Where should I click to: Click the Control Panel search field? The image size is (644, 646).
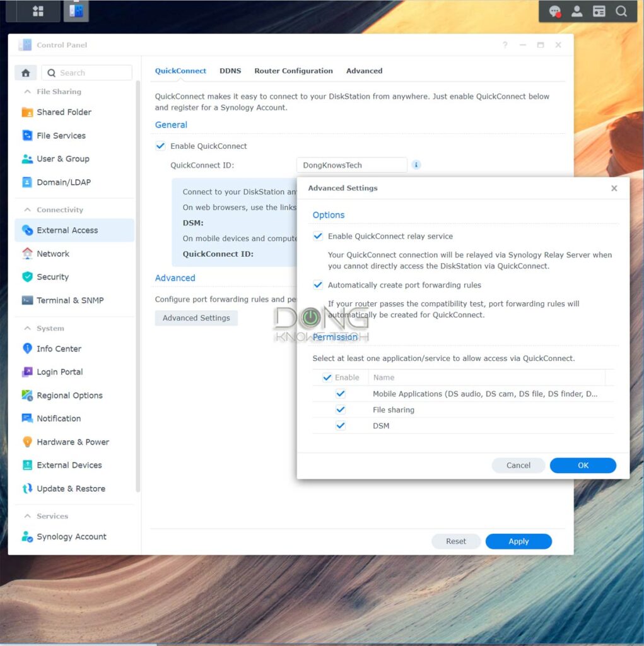click(x=87, y=73)
